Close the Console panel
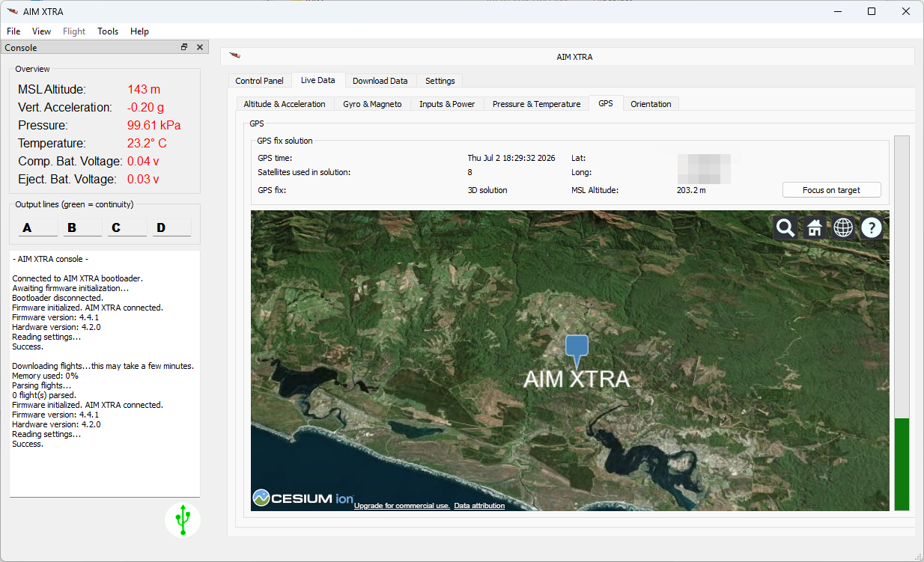The width and height of the screenshot is (924, 562). tap(199, 47)
